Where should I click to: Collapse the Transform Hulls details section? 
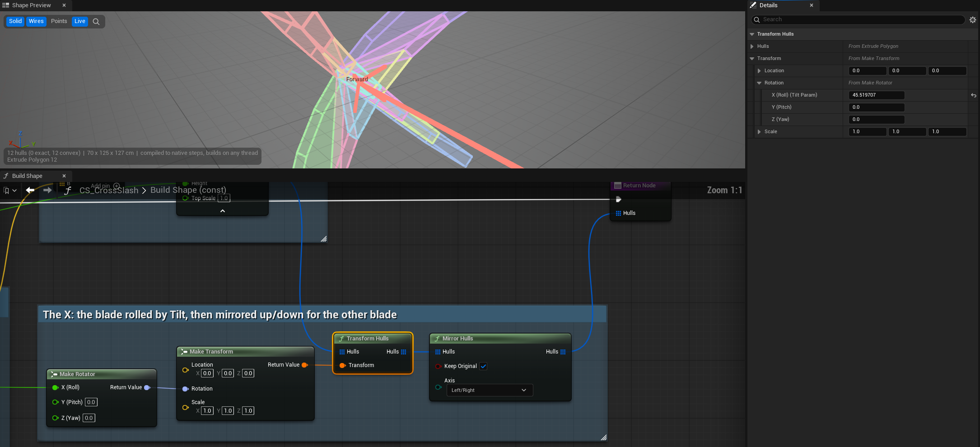coord(752,34)
